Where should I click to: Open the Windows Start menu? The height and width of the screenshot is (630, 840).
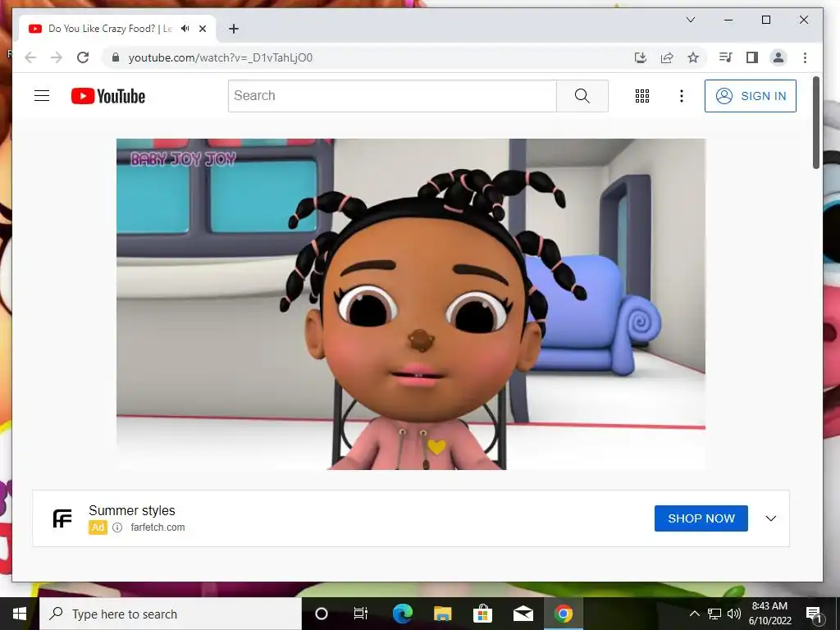(20, 614)
